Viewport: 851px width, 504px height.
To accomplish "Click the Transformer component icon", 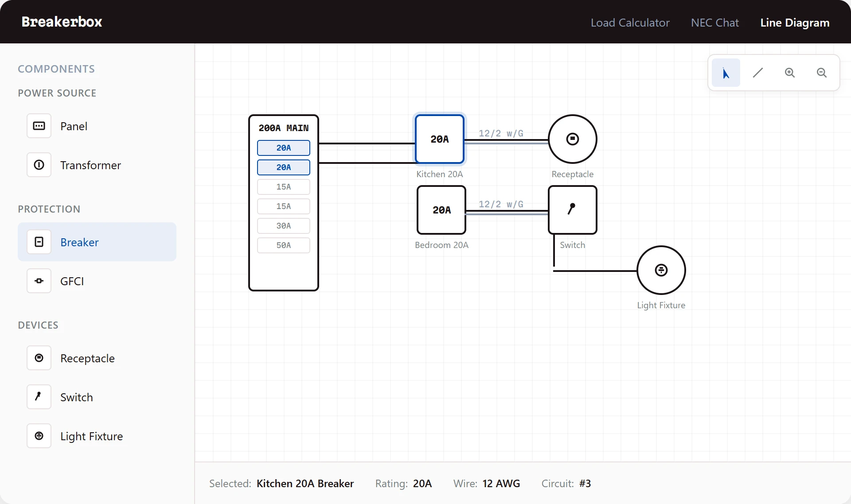I will 39,165.
